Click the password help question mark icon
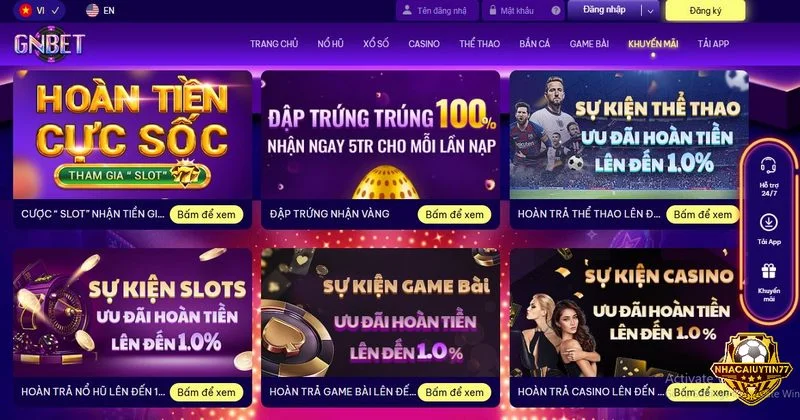Image resolution: width=800 pixels, height=420 pixels. (x=556, y=11)
